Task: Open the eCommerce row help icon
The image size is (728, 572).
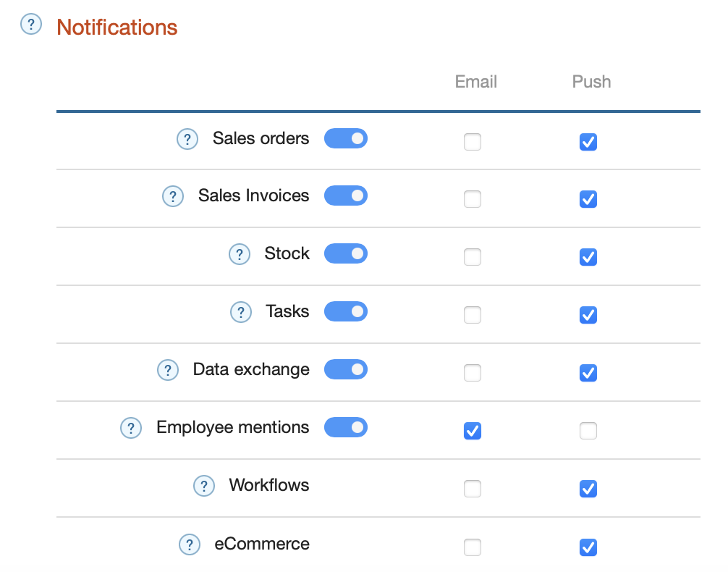Action: point(190,544)
